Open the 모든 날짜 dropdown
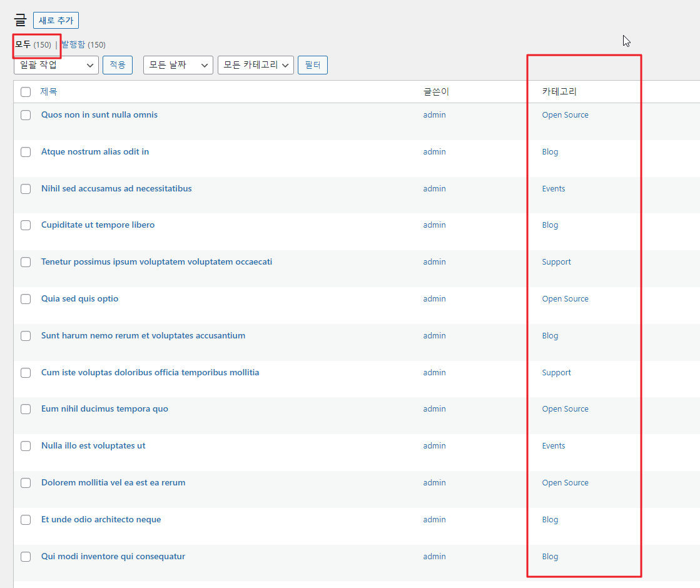This screenshot has width=700, height=588. 178,65
